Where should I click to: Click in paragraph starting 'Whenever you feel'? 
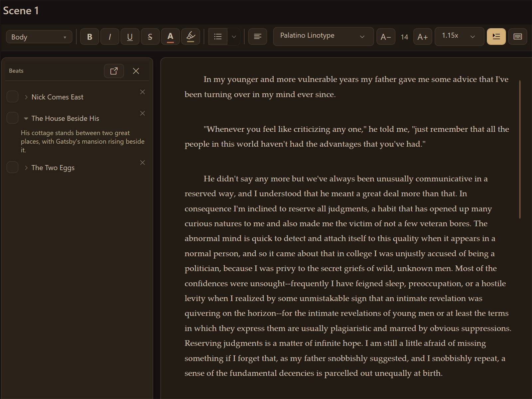tap(347, 136)
